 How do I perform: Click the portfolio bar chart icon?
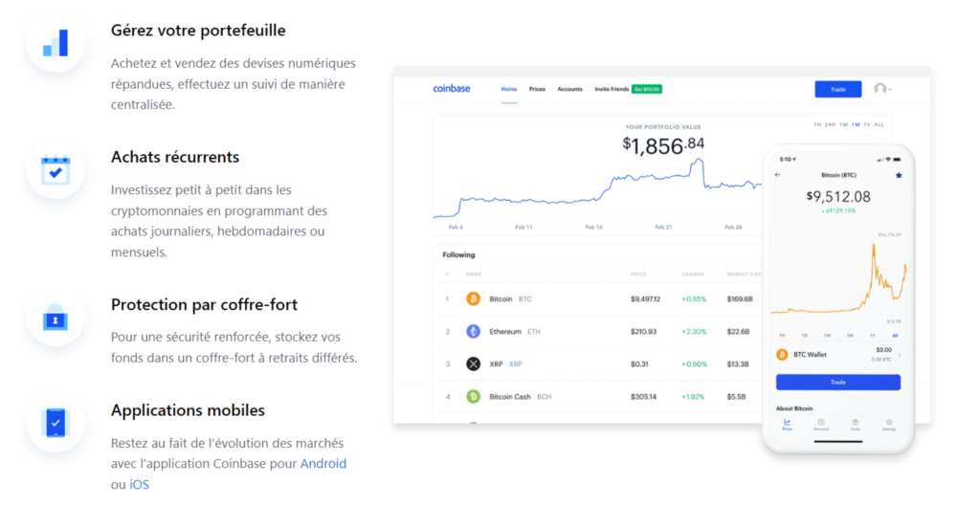56,43
